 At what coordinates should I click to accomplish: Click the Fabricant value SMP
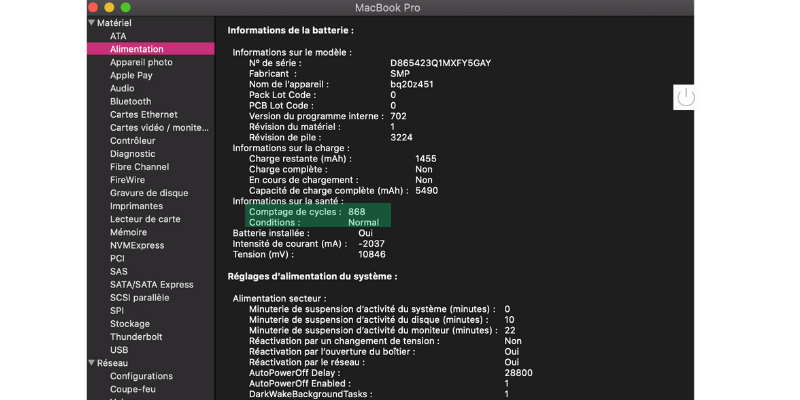click(400, 73)
